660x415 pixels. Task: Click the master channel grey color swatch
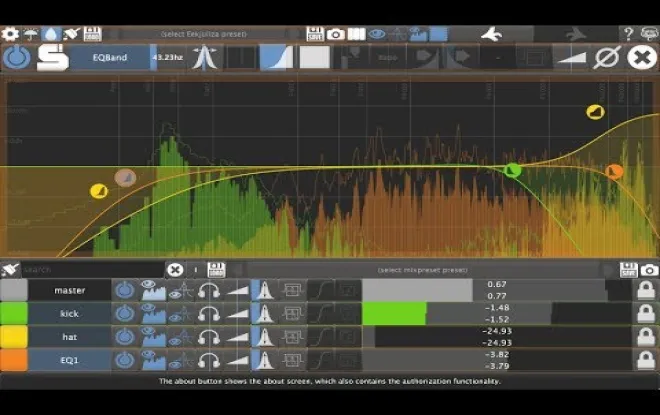pyautogui.click(x=13, y=290)
